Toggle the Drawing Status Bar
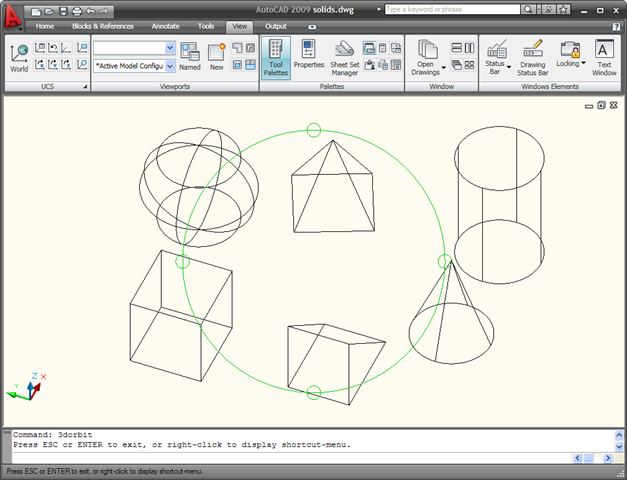Screen dimensions: 627x480 pos(533,58)
